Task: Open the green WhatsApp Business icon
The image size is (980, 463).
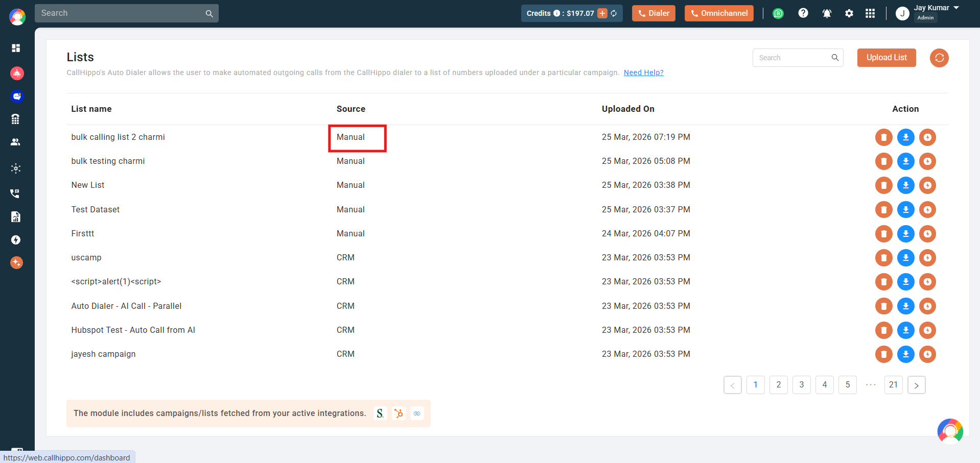Action: coord(778,14)
